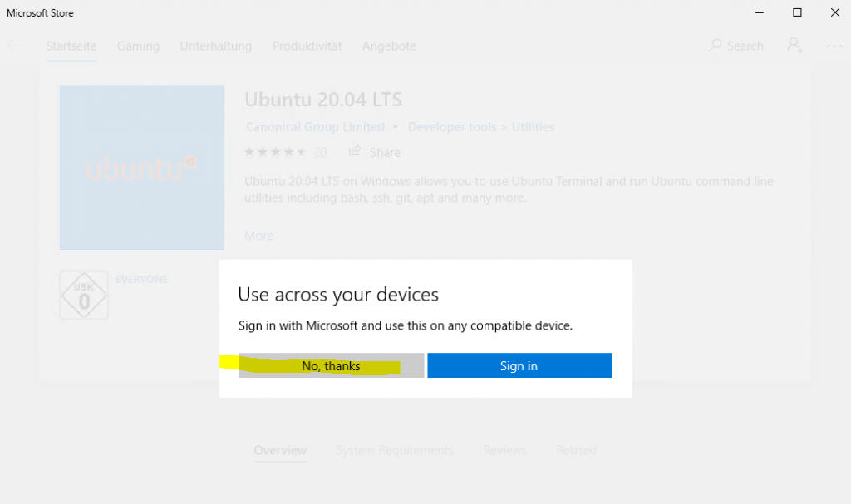
Task: Open the three-dot more options menu
Action: click(834, 46)
